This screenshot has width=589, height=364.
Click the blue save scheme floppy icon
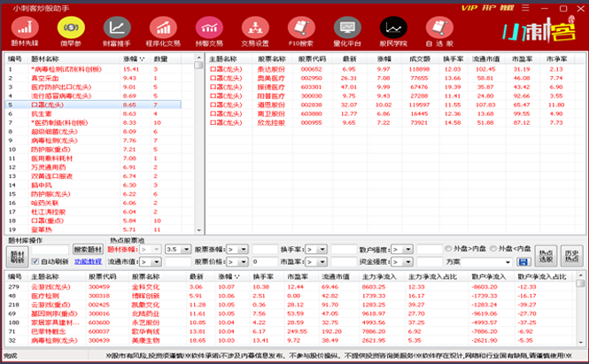pyautogui.click(x=523, y=261)
